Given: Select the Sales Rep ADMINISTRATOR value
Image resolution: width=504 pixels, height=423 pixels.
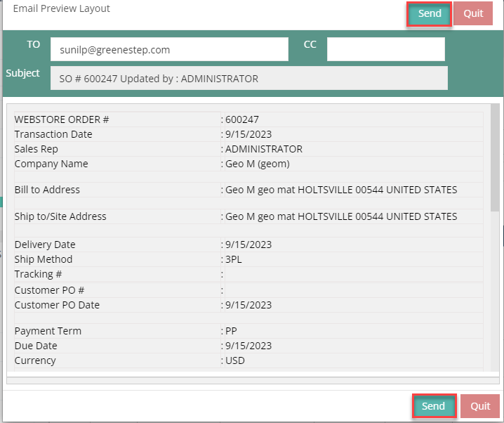Looking at the screenshot, I should pos(263,149).
